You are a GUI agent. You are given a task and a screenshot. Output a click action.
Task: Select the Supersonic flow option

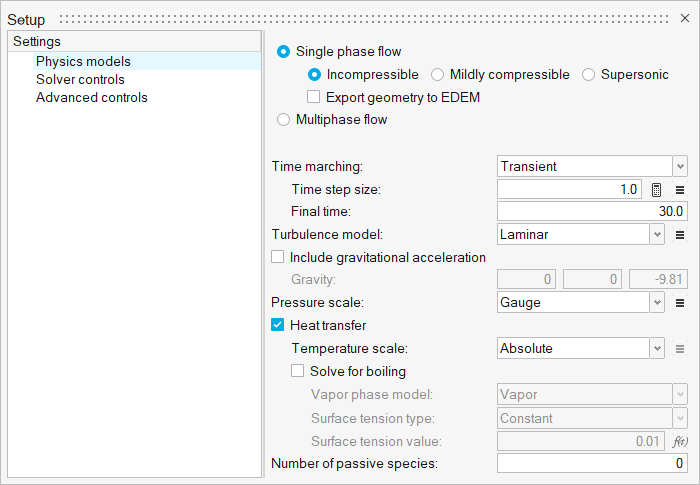(589, 74)
